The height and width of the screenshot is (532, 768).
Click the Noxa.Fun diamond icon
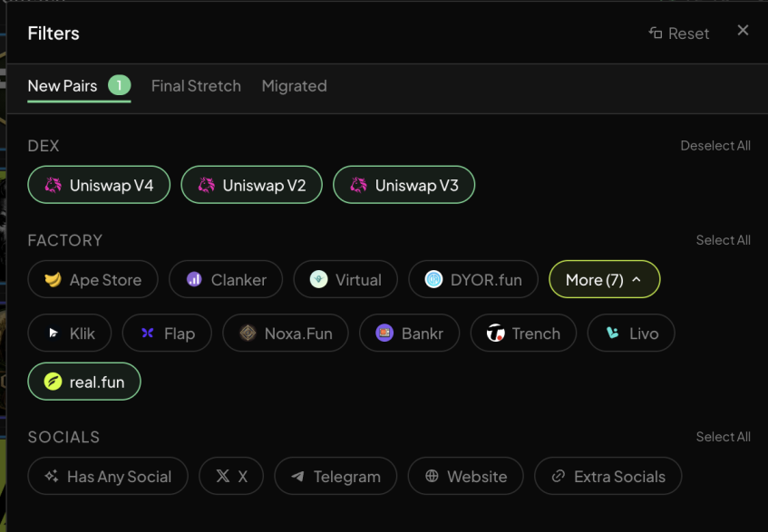[248, 334]
